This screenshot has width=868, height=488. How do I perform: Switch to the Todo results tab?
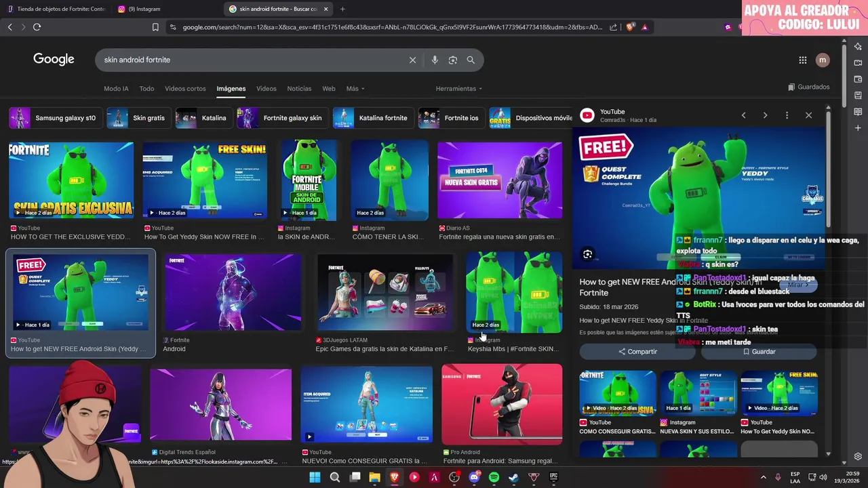click(x=146, y=89)
